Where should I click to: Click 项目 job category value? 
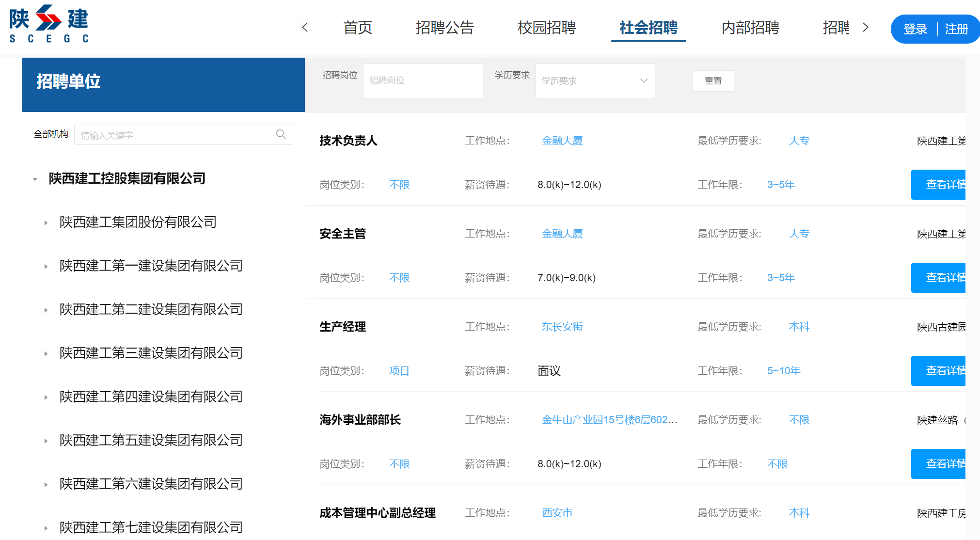pyautogui.click(x=399, y=371)
